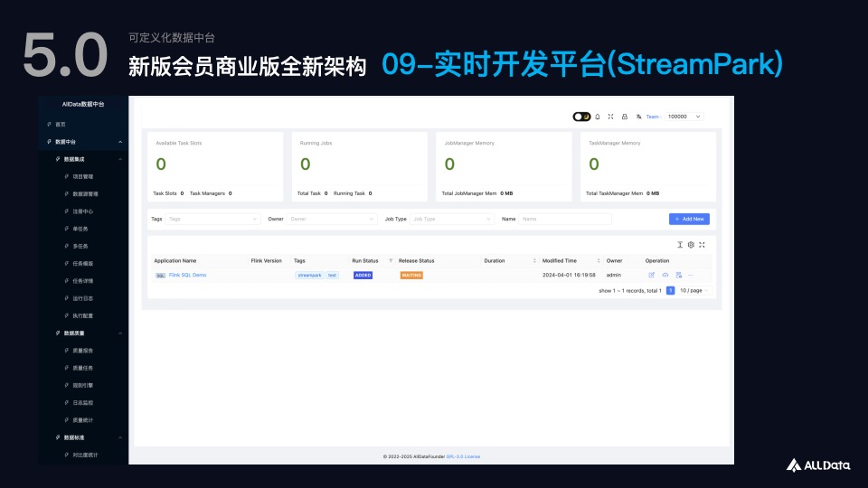Open the GPL-3.0 License link

pos(463,456)
